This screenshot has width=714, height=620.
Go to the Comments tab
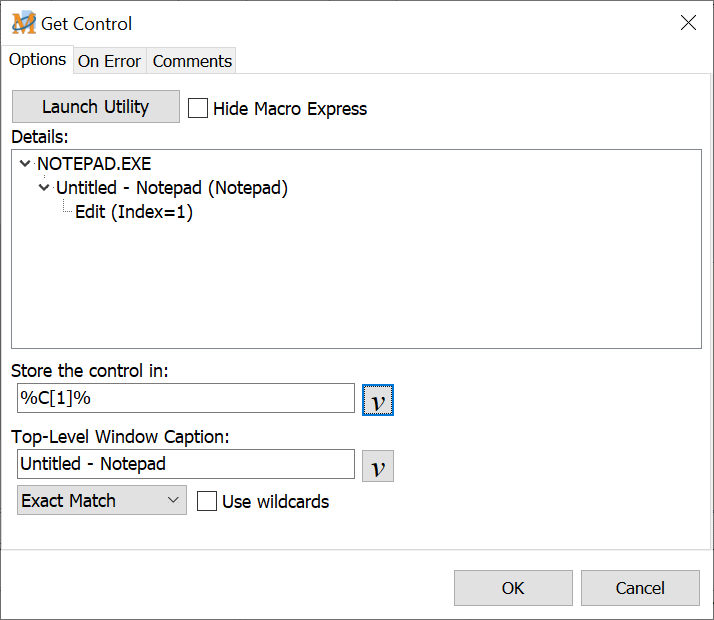(192, 61)
